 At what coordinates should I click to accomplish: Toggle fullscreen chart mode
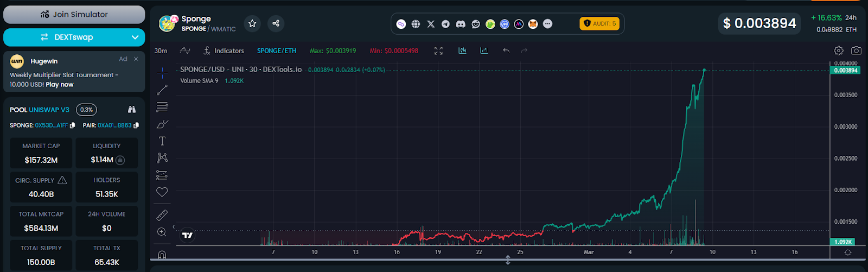(x=438, y=50)
